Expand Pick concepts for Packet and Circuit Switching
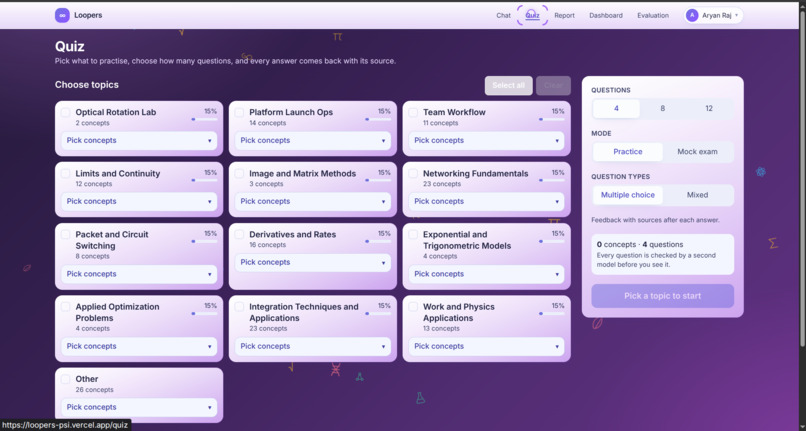 [139, 274]
